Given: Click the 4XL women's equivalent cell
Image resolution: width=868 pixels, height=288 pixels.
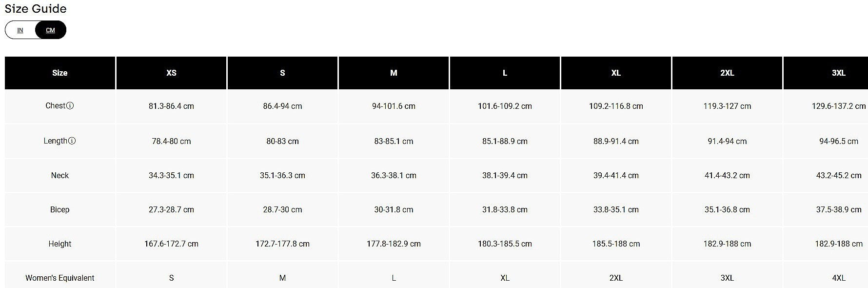Looking at the screenshot, I should click(x=839, y=278).
